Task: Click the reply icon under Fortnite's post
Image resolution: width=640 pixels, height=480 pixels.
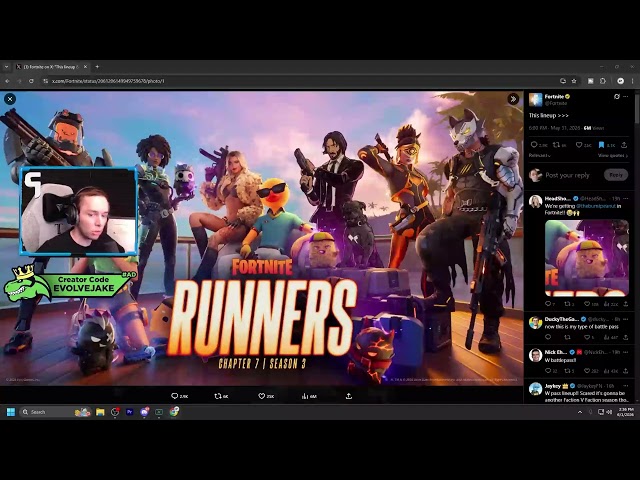Action: [534, 144]
